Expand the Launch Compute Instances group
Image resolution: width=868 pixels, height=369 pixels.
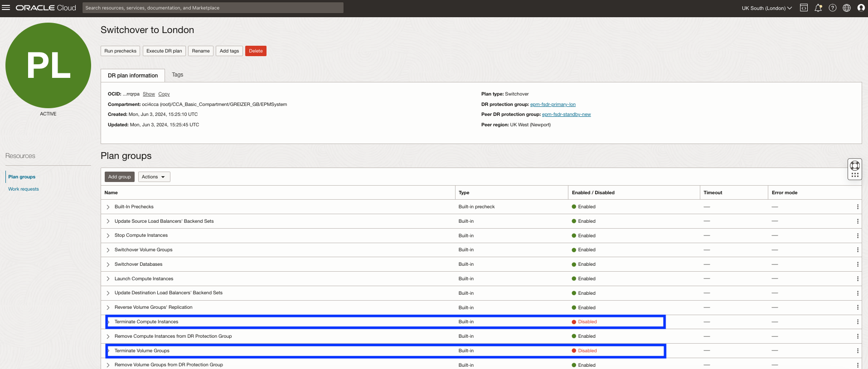[x=108, y=279]
